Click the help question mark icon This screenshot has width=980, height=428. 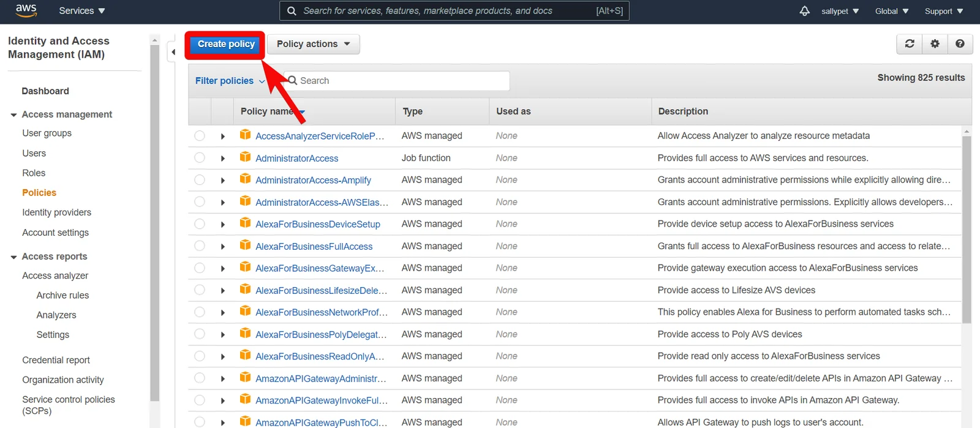(960, 43)
